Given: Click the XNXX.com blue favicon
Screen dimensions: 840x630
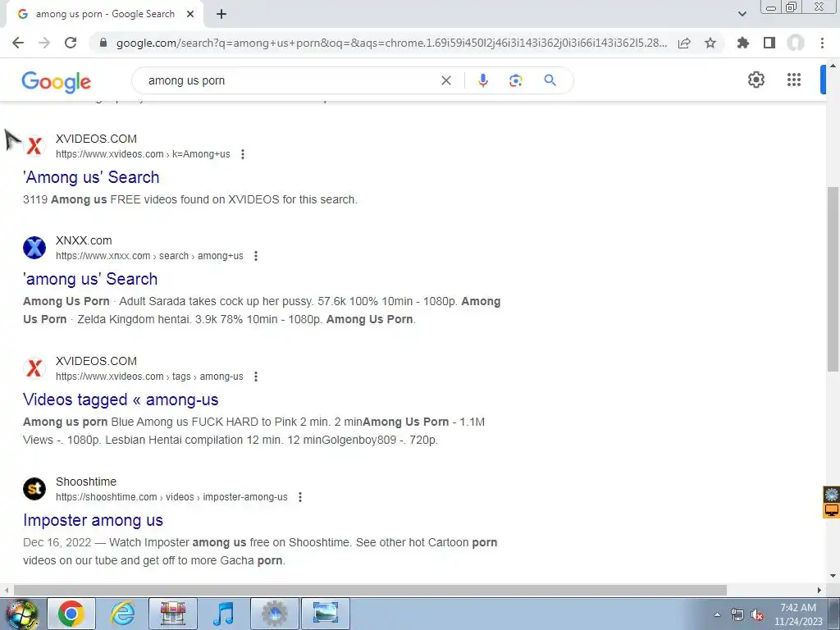Looking at the screenshot, I should pyautogui.click(x=34, y=248).
